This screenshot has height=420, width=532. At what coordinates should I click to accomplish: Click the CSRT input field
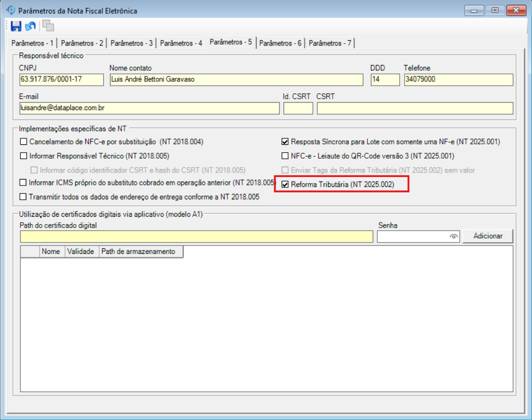tap(415, 108)
